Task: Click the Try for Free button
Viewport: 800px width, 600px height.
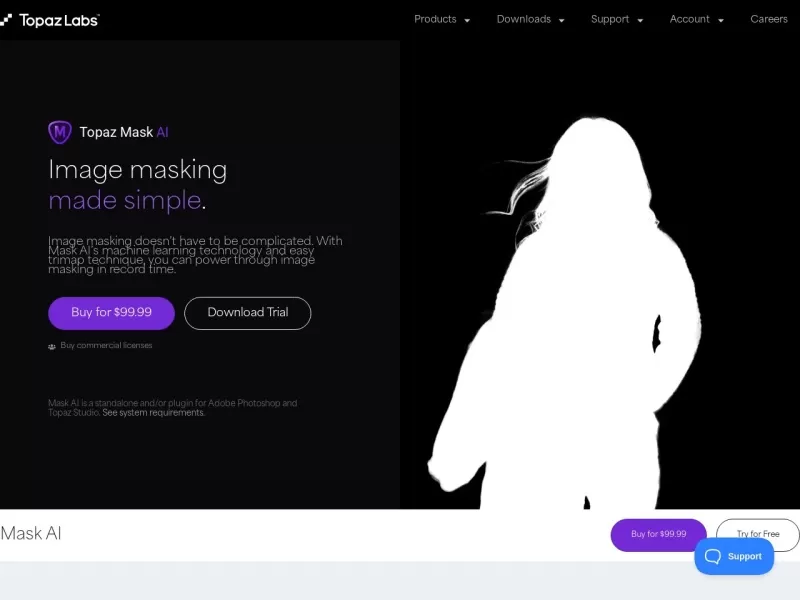Action: [x=758, y=534]
